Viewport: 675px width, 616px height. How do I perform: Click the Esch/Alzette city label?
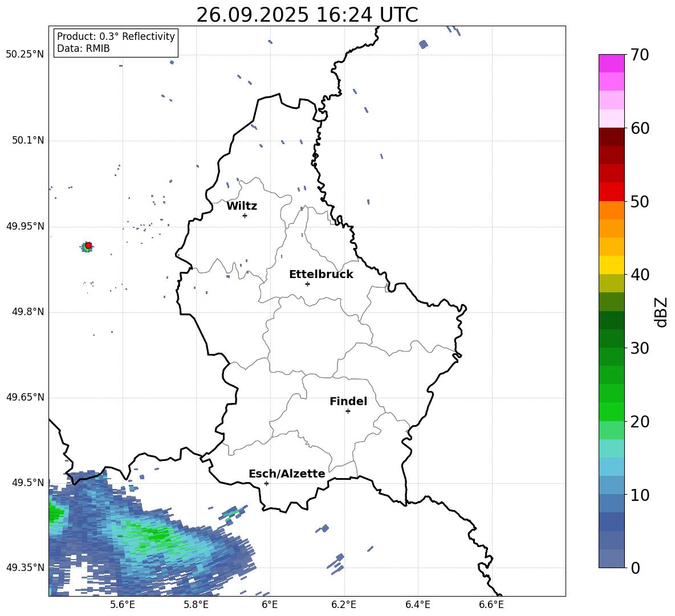(287, 474)
